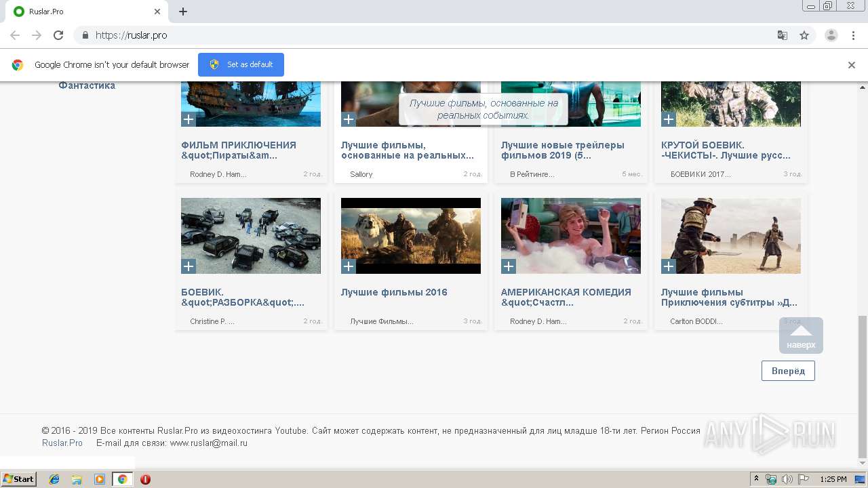Viewport: 868px width, 488px height.
Task: Open 'Лучшие фильмы, основанные на реальных' title
Action: 407,150
